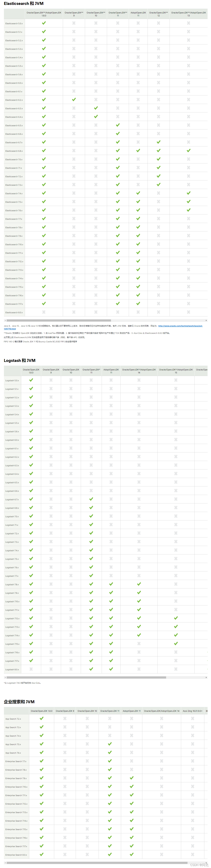211x868 pixels.
Task: Click the Elasticsearch 7.6.x JDK 13 checkmark
Action: click(188, 210)
